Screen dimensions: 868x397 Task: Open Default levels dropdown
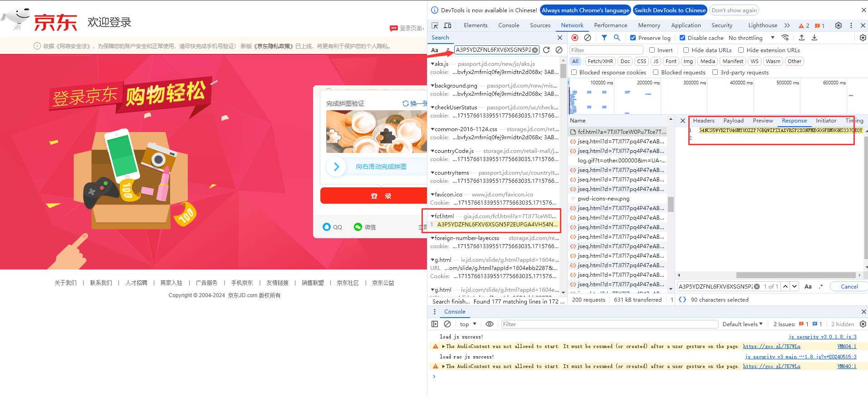point(743,324)
